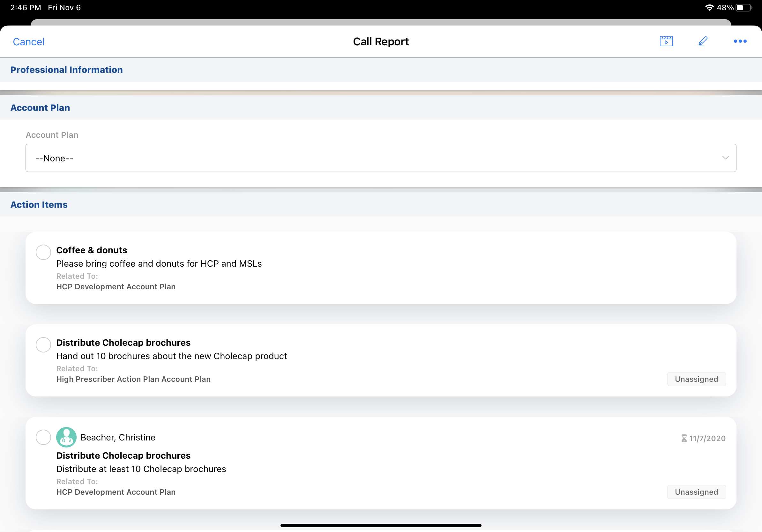Check off High Prescriber Cholecap brochures item

pyautogui.click(x=43, y=344)
